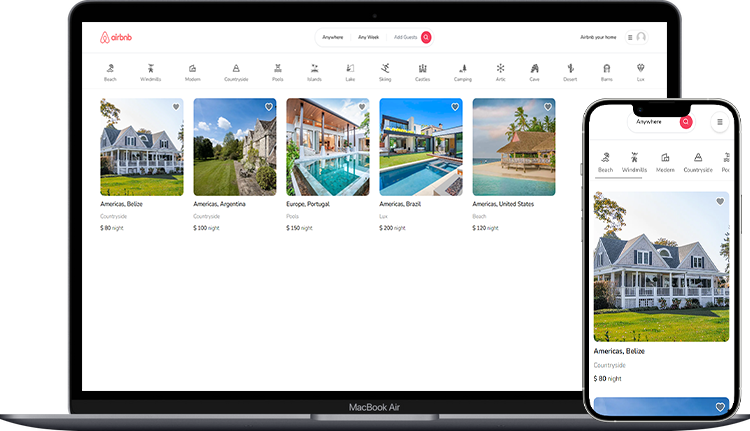Select the Arctic snowflake category icon
Viewport: 750px width, 431px height.
[500, 71]
